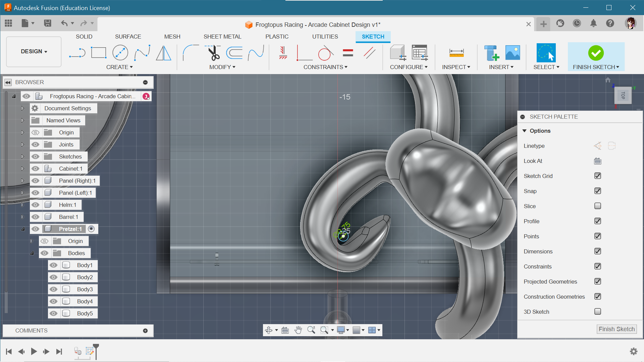The width and height of the screenshot is (644, 362).
Task: Switch to the MESH tab
Action: [172, 37]
